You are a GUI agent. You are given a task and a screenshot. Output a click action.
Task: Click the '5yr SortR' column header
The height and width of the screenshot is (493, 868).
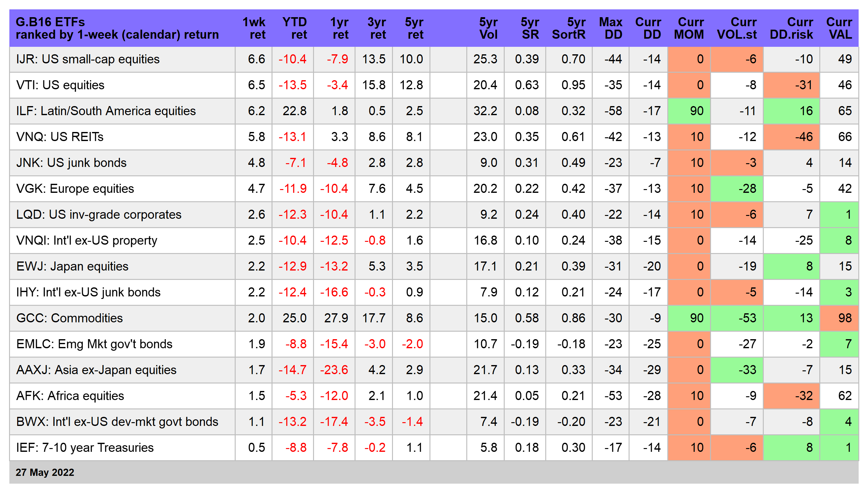(569, 28)
